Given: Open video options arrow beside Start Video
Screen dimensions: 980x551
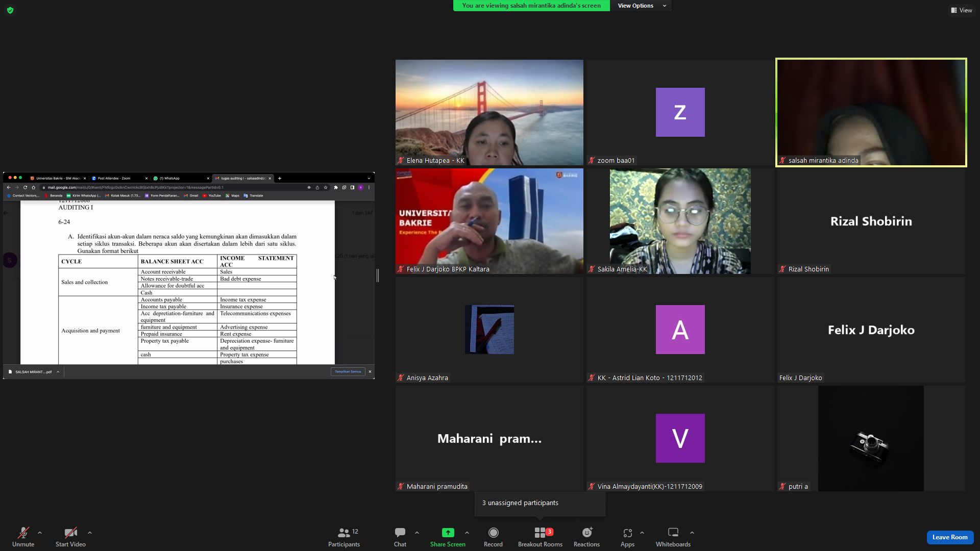Looking at the screenshot, I should pos(90,533).
